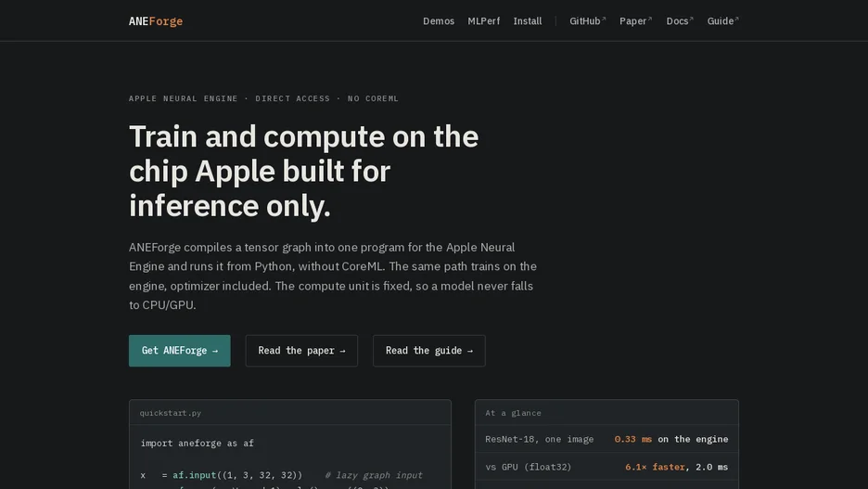The width and height of the screenshot is (868, 489).
Task: Select the 'At a glance' panel header
Action: [513, 413]
